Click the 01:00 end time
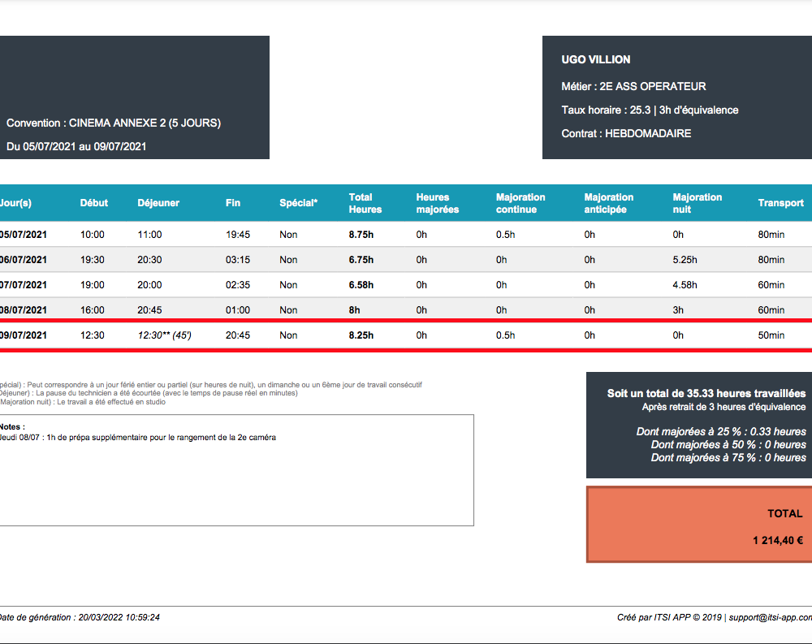The width and height of the screenshot is (812, 644). (x=238, y=310)
